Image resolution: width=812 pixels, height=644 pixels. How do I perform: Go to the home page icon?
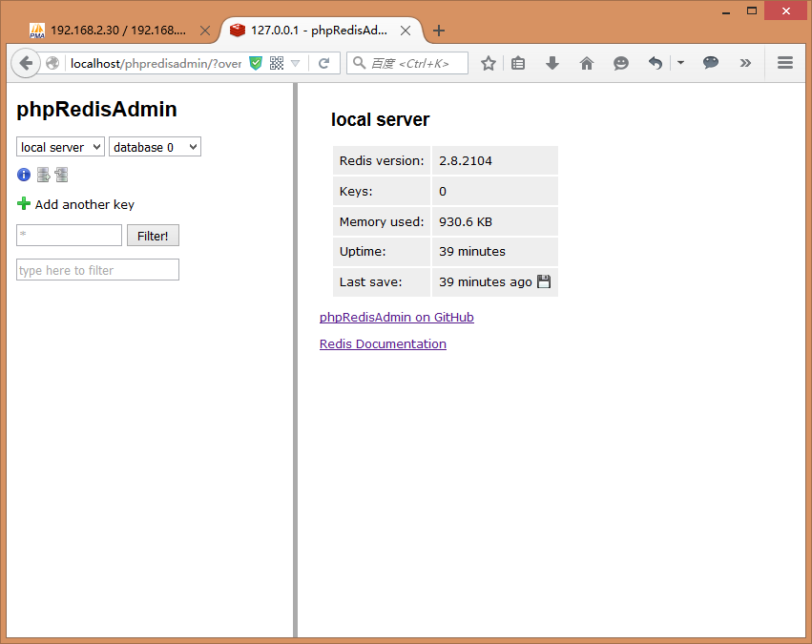click(586, 63)
